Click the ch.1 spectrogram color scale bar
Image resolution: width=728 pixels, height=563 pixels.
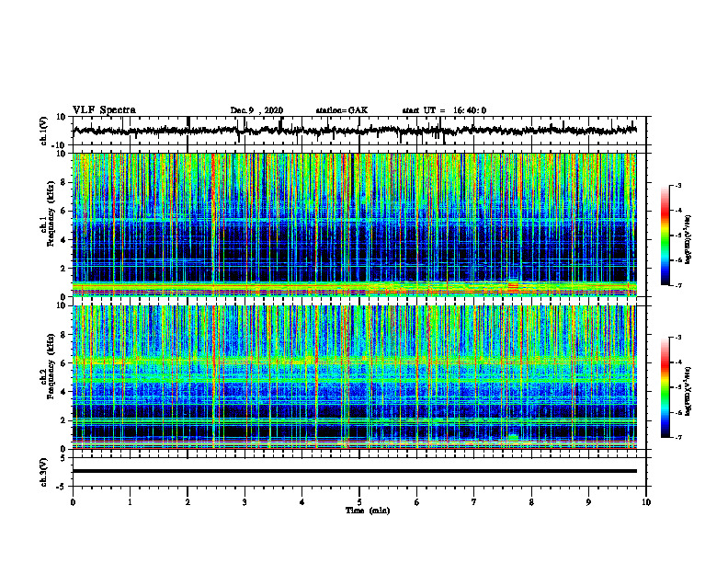coord(665,236)
